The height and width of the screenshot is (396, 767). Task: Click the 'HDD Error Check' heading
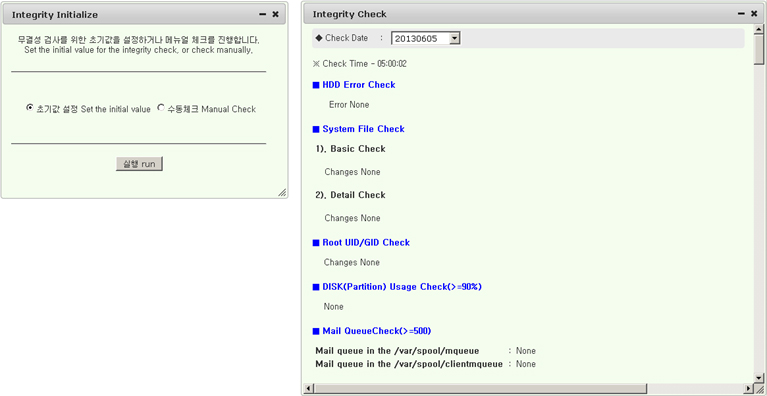point(359,85)
